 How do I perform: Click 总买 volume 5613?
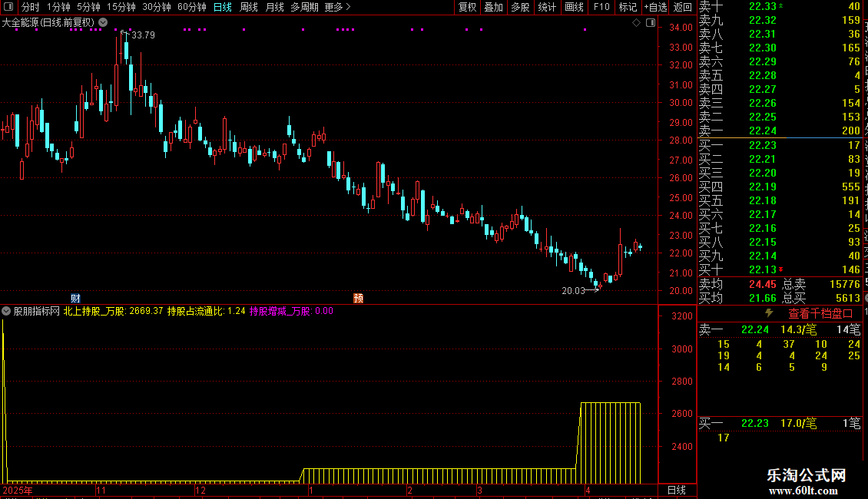[848, 298]
